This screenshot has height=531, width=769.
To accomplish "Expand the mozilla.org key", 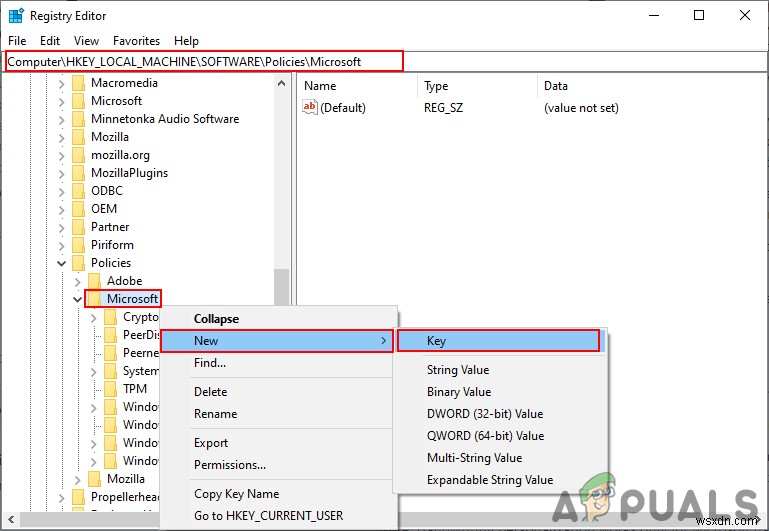I will 61,156.
